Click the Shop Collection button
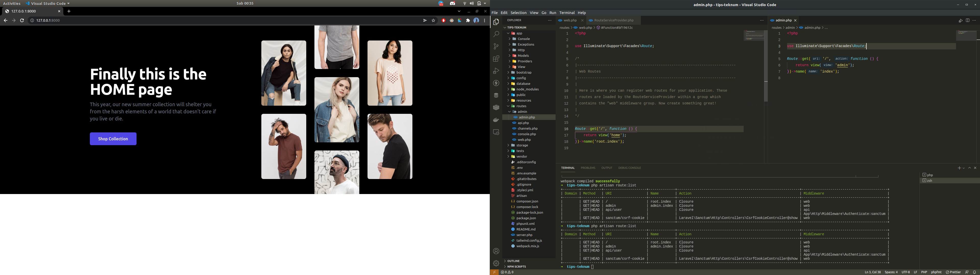The height and width of the screenshot is (275, 980). [x=113, y=139]
